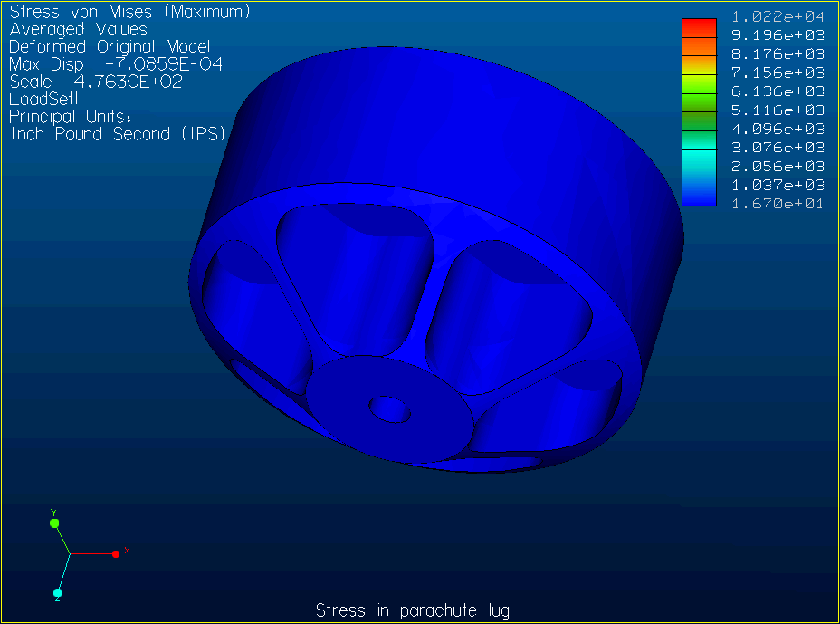
Task: Click the "Stress in parachute lug" caption
Action: [x=419, y=610]
